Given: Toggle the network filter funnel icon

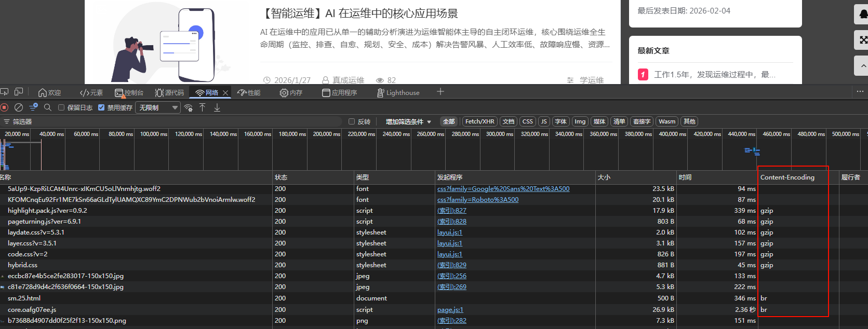Looking at the screenshot, I should point(33,107).
